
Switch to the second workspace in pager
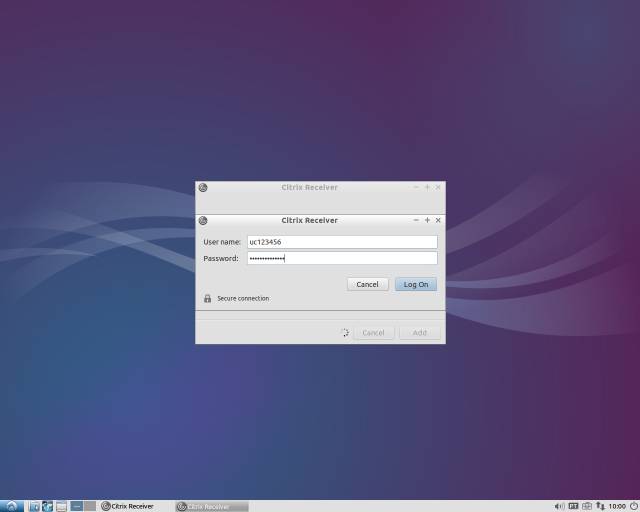point(90,506)
